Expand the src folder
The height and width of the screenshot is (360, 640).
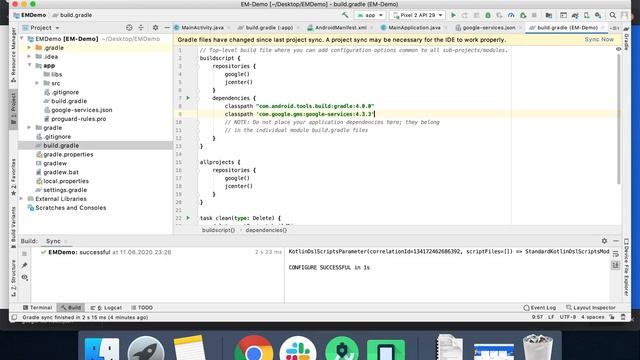(37, 83)
